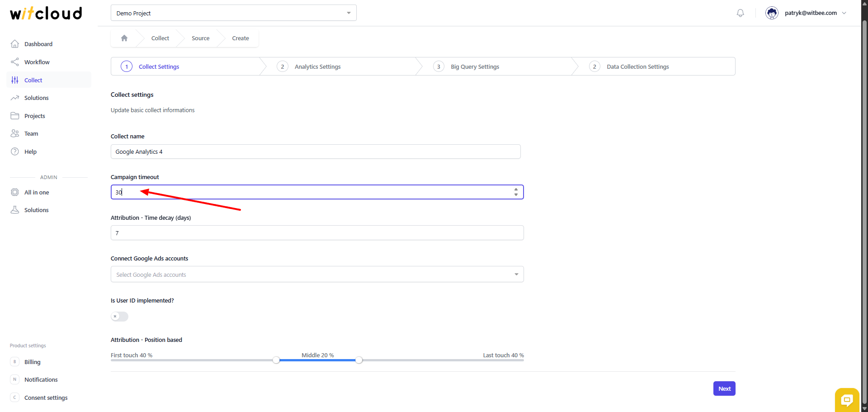This screenshot has width=868, height=412.
Task: Click the home breadcrumb icon
Action: pyautogui.click(x=124, y=38)
